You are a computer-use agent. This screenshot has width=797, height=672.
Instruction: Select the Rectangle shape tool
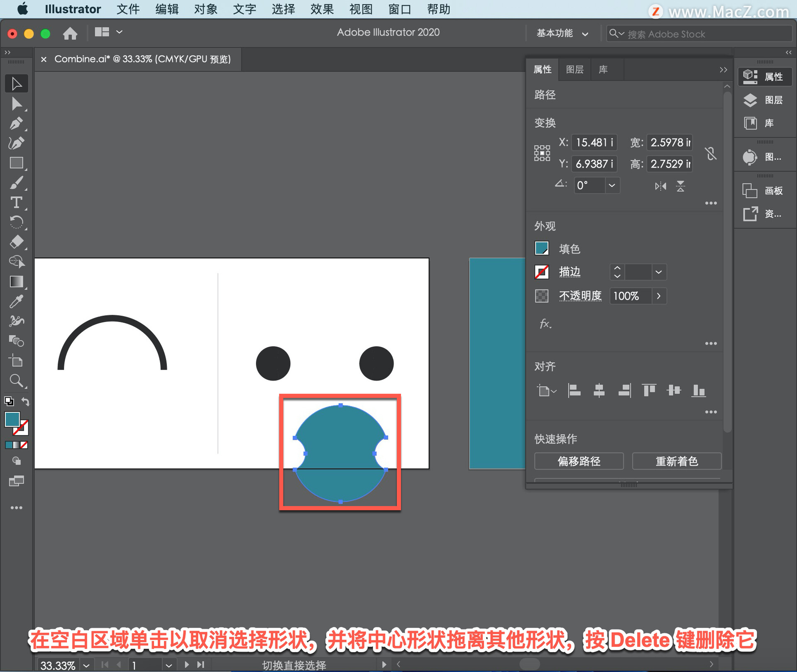pyautogui.click(x=16, y=163)
